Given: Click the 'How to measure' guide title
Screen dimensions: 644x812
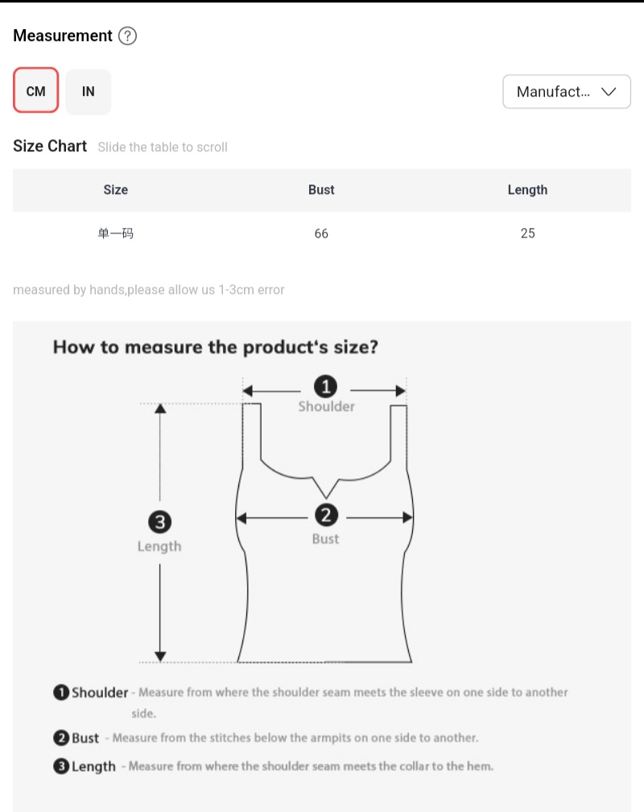Looking at the screenshot, I should [216, 347].
